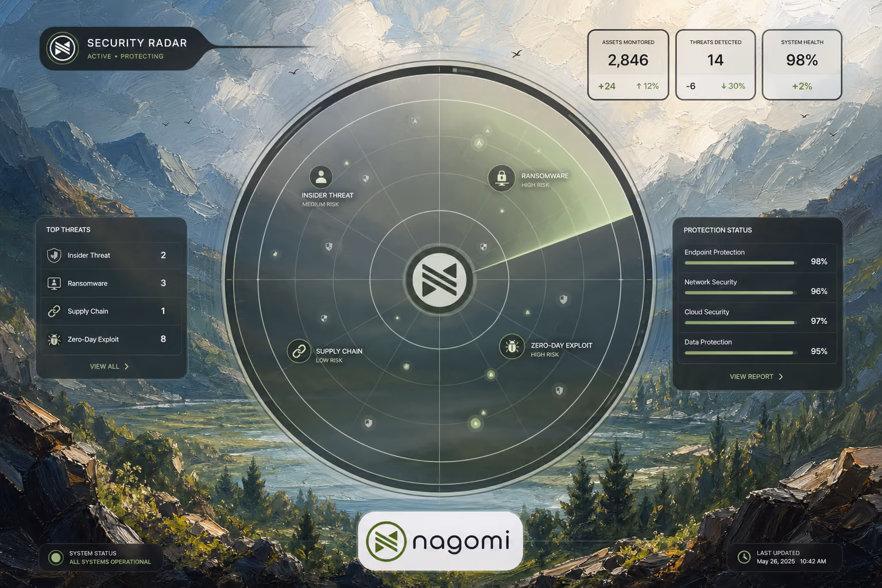Select the Insider Threat name in the Top Threats list

pyautogui.click(x=89, y=256)
